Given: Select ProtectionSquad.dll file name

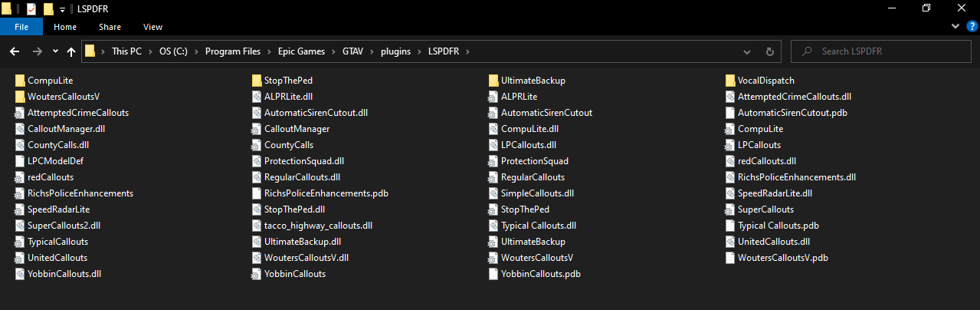Looking at the screenshot, I should click(304, 161).
